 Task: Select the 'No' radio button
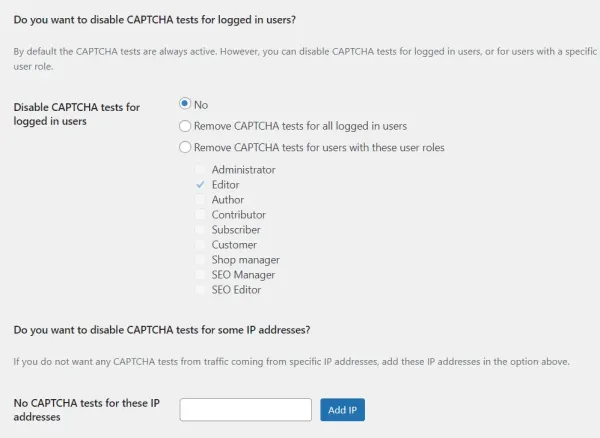(x=185, y=104)
